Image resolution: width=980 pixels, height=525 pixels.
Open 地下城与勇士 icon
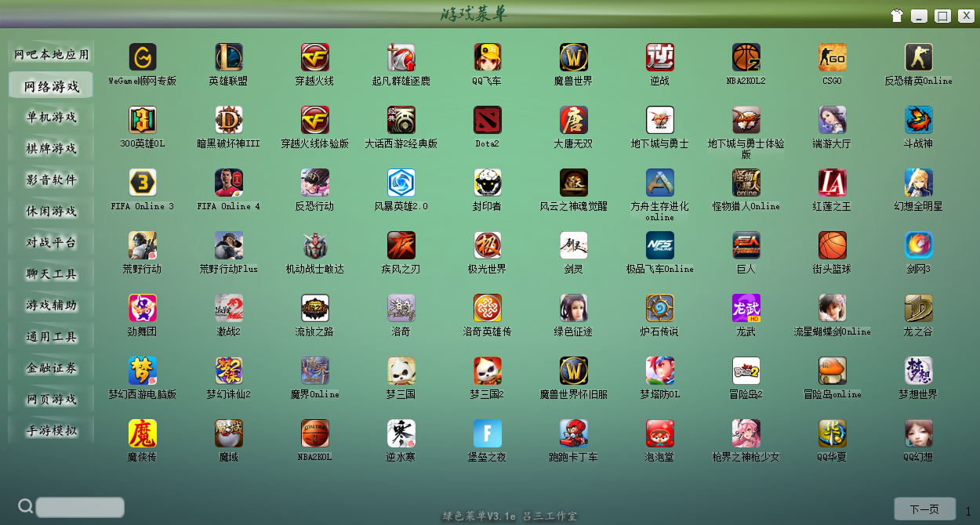click(660, 120)
